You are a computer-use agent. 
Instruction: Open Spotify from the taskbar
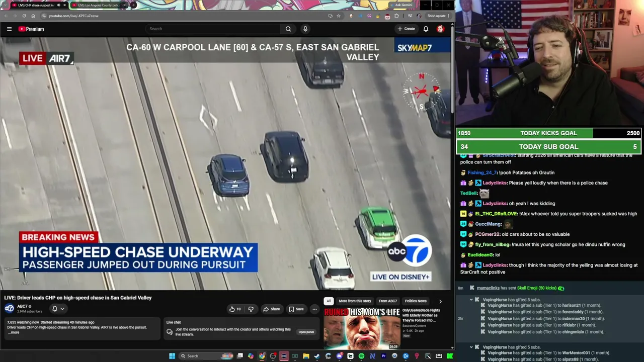[361, 356]
